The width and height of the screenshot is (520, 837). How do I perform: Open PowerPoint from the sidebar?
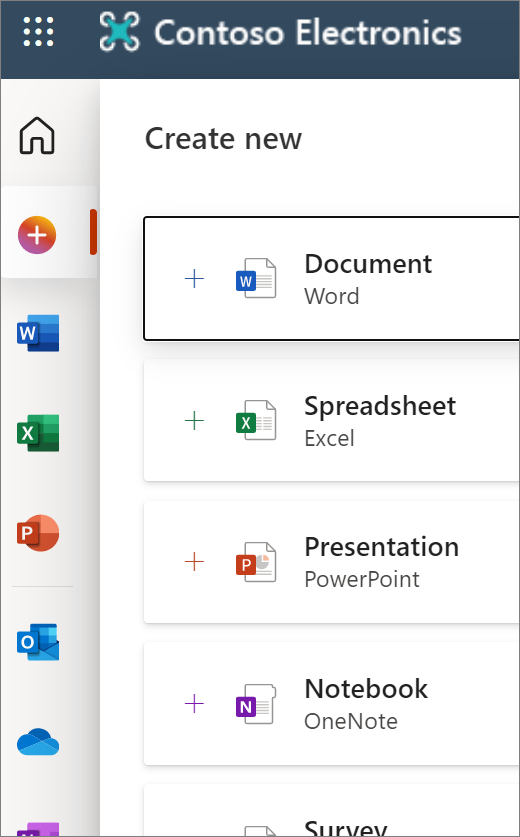pyautogui.click(x=38, y=533)
